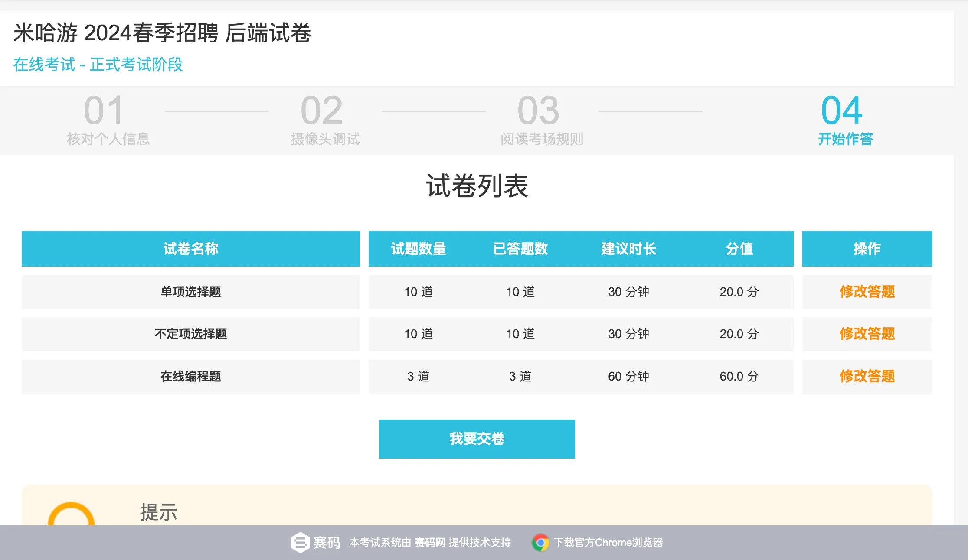Click 已答题数 cell in 不定项选择题 row
968x560 pixels.
point(520,334)
